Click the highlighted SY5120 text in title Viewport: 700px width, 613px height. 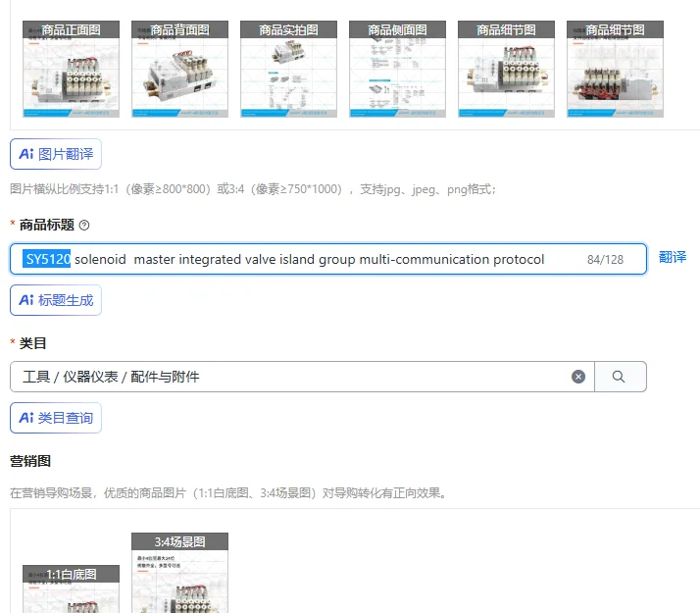pos(47,259)
